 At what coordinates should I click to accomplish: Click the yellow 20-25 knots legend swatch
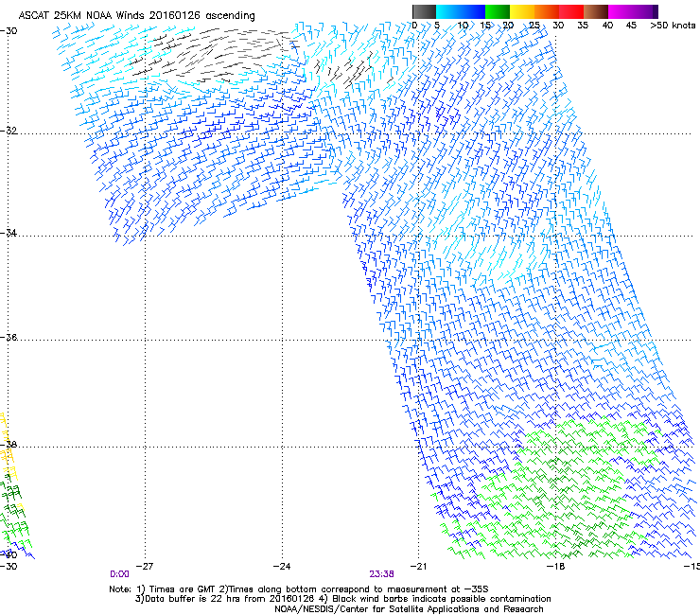coord(522,11)
